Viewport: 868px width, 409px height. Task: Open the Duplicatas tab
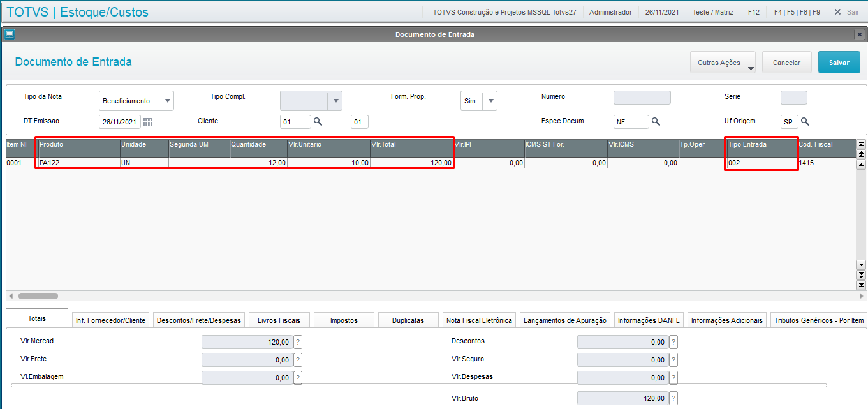point(408,320)
